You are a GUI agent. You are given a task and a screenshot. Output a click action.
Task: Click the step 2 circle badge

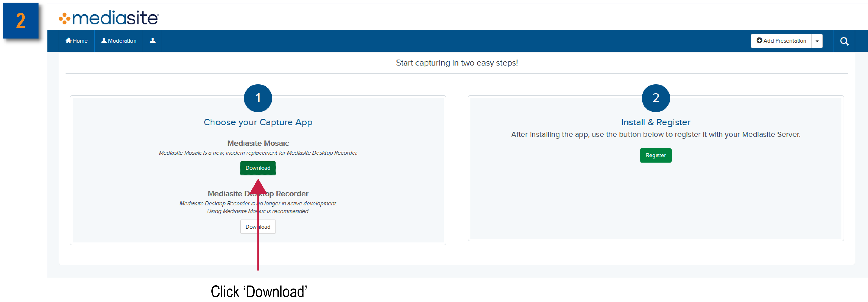(x=655, y=98)
